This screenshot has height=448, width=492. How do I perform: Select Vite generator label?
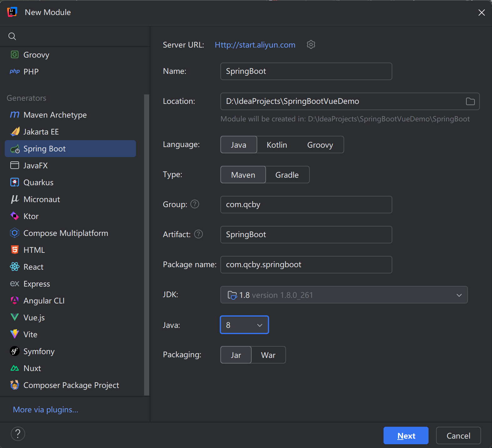coord(30,334)
